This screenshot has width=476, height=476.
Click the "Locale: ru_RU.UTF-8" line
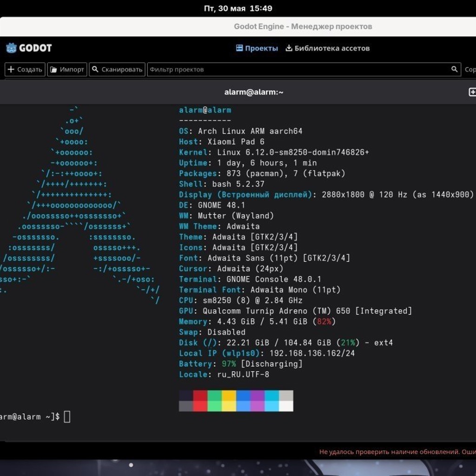click(224, 375)
